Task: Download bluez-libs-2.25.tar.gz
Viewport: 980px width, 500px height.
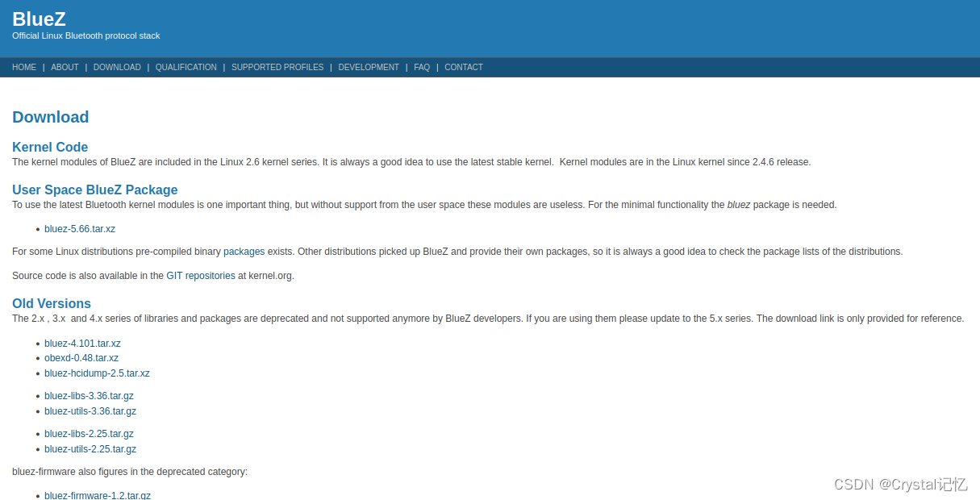Action: (89, 434)
